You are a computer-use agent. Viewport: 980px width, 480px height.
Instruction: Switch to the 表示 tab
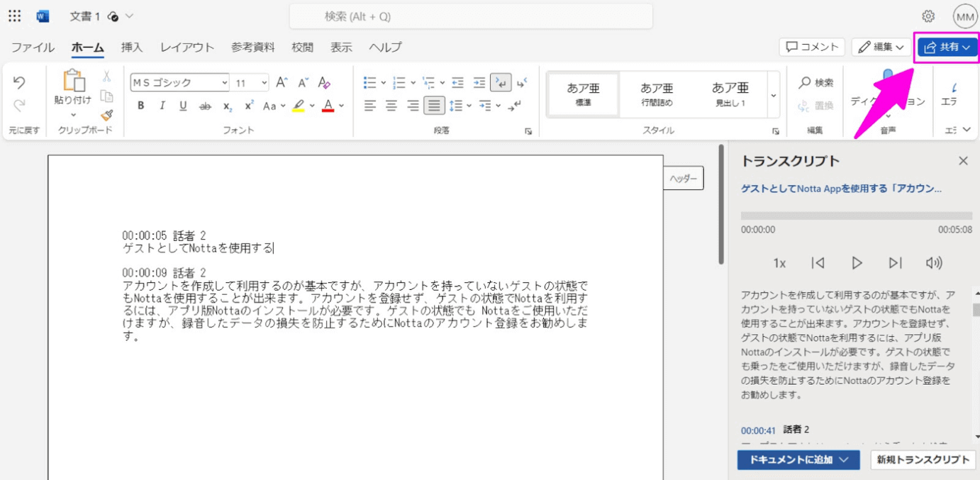(341, 48)
